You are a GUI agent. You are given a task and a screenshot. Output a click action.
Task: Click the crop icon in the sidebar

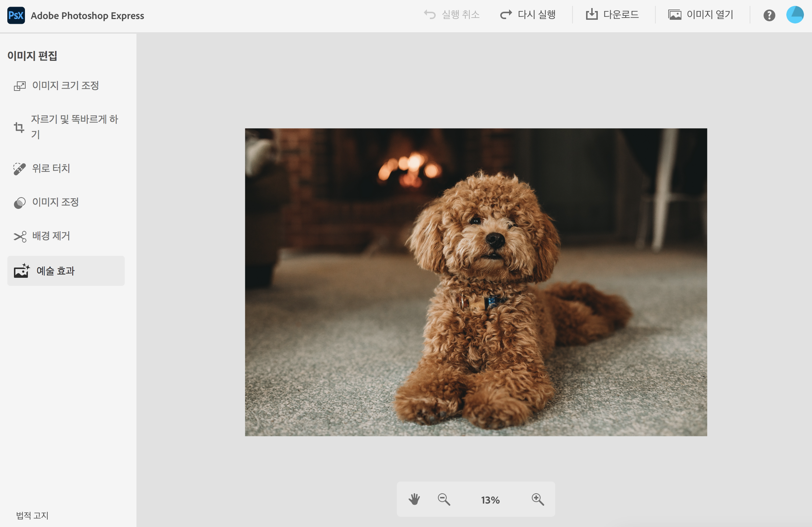coord(19,127)
